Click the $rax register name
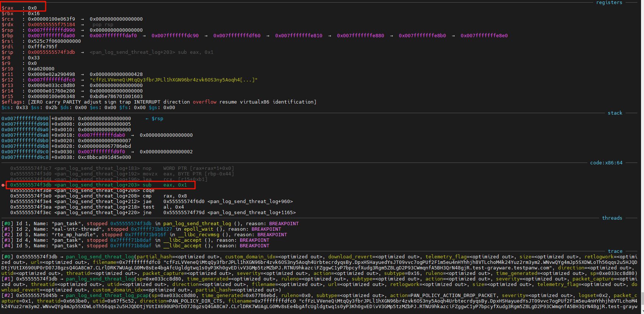The width and height of the screenshot is (644, 314). (x=7, y=8)
